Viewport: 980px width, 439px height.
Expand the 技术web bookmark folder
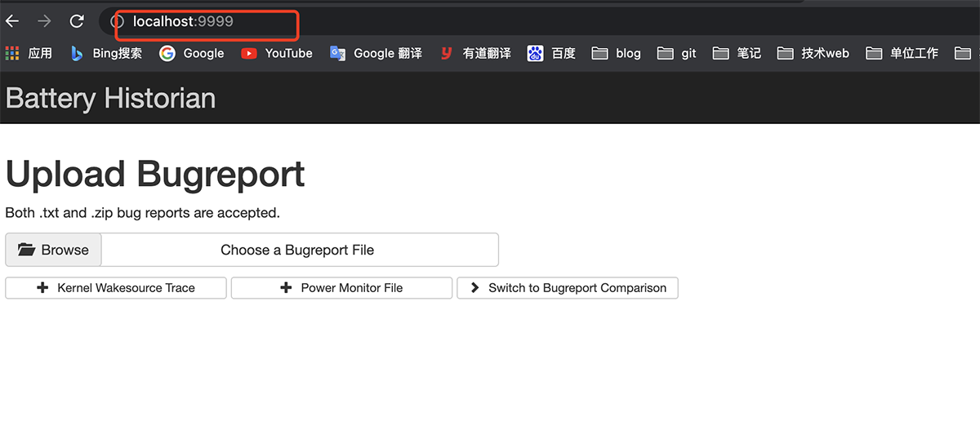point(813,53)
